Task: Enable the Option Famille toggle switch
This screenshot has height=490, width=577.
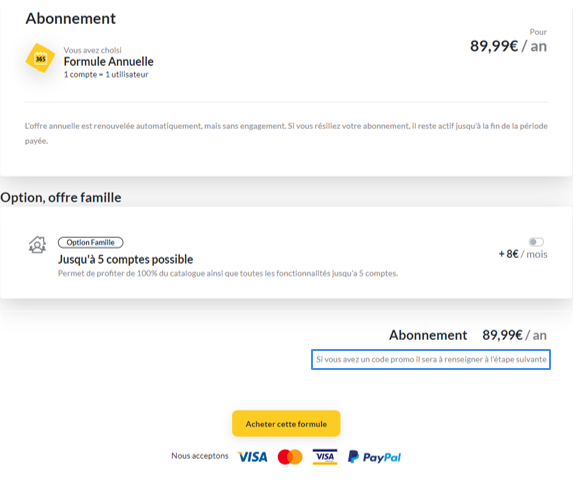Action: coord(536,242)
